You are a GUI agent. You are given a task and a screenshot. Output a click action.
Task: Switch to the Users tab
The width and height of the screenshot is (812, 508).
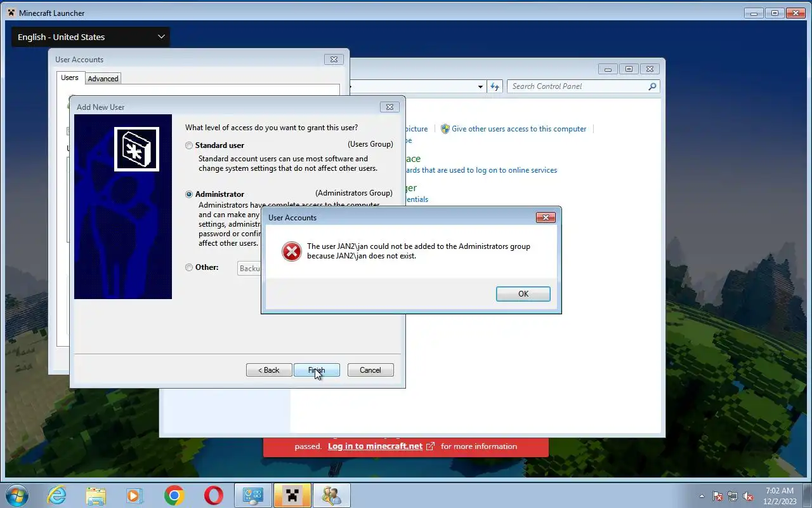[70, 77]
